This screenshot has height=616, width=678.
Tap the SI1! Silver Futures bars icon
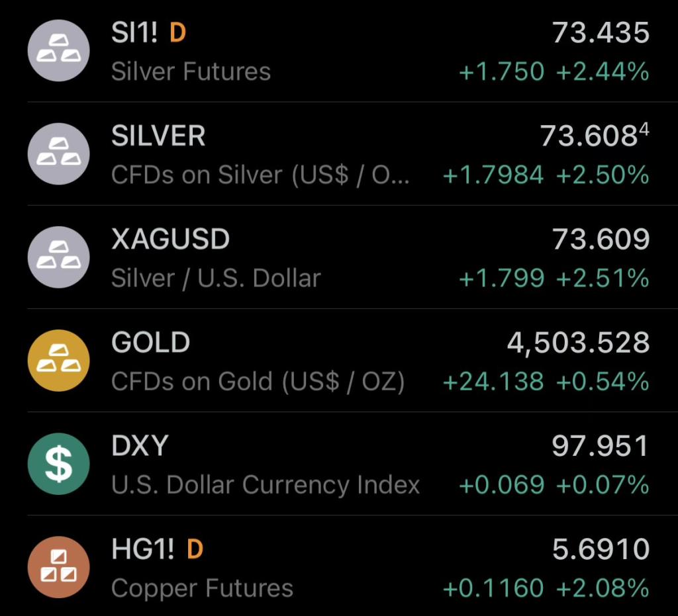(58, 51)
